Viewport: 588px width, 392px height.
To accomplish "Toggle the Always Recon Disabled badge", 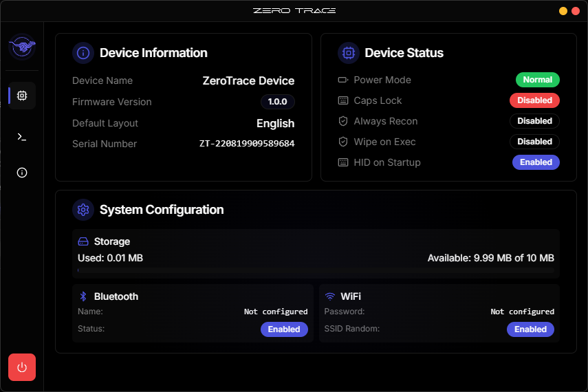I will pyautogui.click(x=534, y=121).
